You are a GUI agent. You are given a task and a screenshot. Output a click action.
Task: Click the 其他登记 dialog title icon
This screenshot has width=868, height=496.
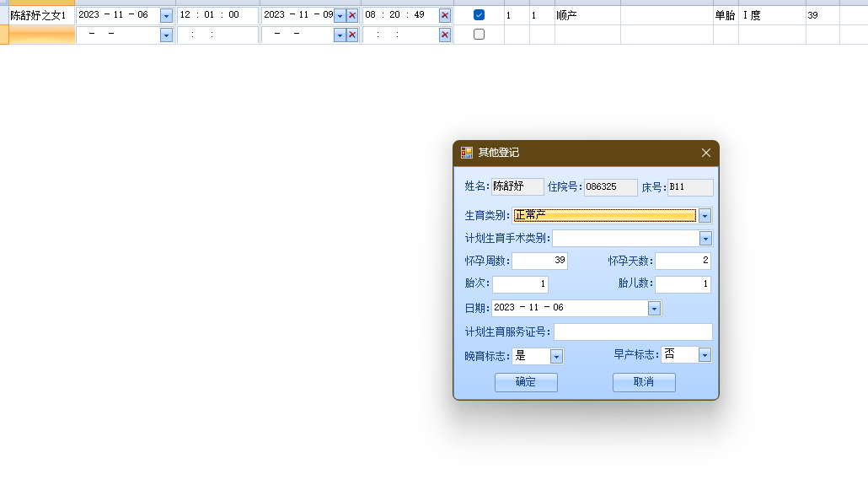[466, 153]
